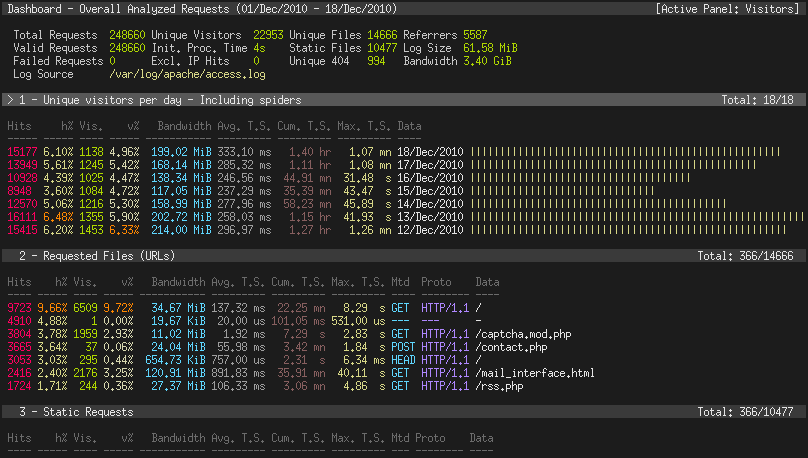Screen dimensions: 808x458
Task: Click the bandwidth value 202.72 MiB
Action: tap(181, 217)
